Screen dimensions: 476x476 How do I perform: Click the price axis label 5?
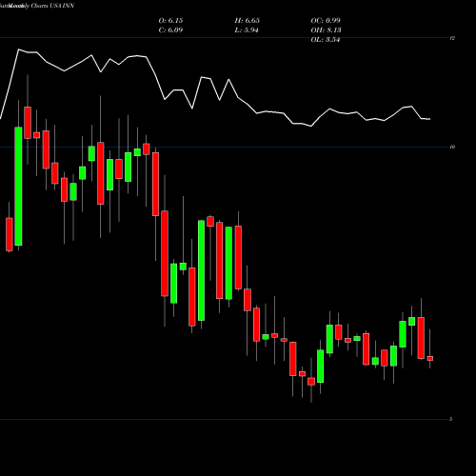pyautogui.click(x=451, y=419)
